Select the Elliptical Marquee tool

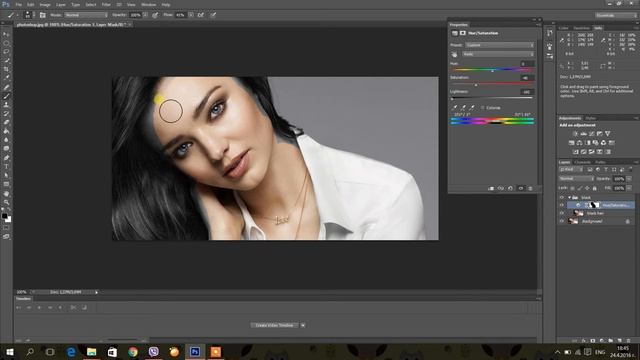[6, 43]
